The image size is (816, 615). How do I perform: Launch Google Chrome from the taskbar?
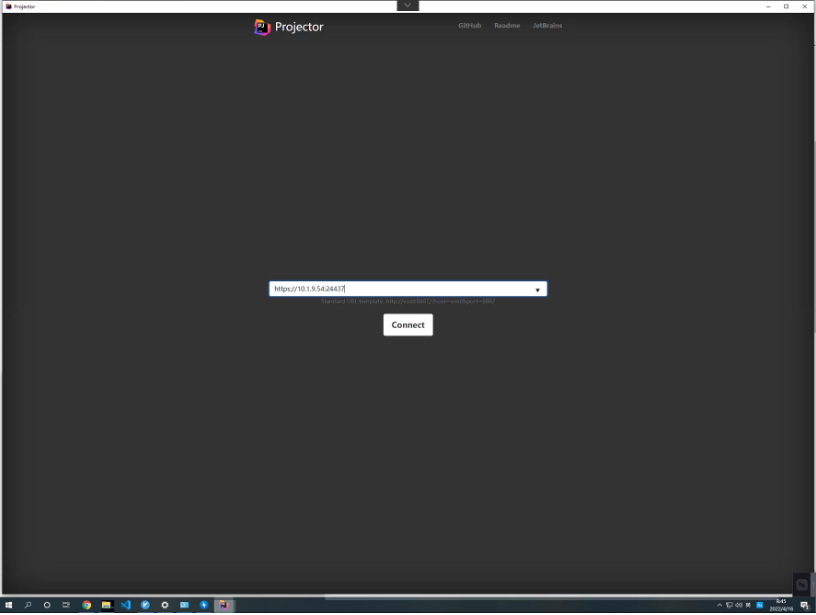(x=87, y=605)
